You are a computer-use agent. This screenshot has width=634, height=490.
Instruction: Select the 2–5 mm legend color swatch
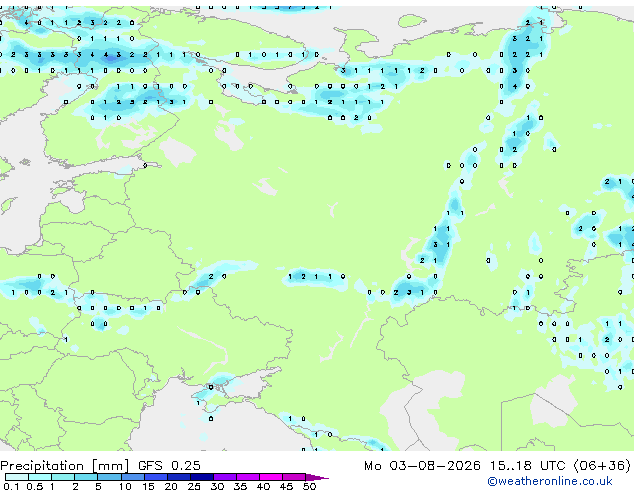pyautogui.click(x=86, y=477)
